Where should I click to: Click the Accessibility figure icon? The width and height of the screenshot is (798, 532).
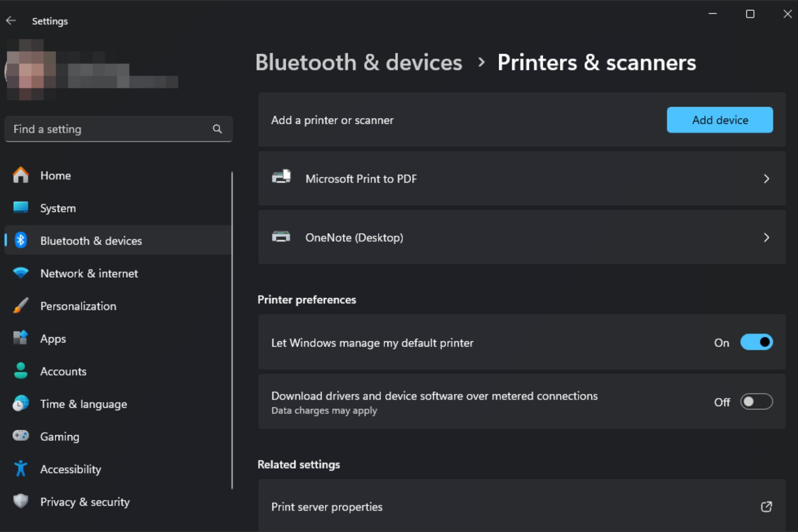(20, 468)
